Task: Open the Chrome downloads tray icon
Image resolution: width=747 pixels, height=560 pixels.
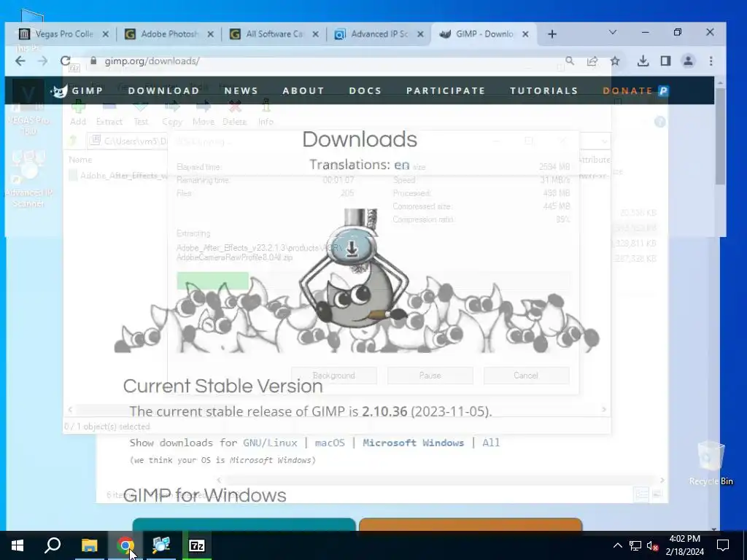Action: click(643, 61)
